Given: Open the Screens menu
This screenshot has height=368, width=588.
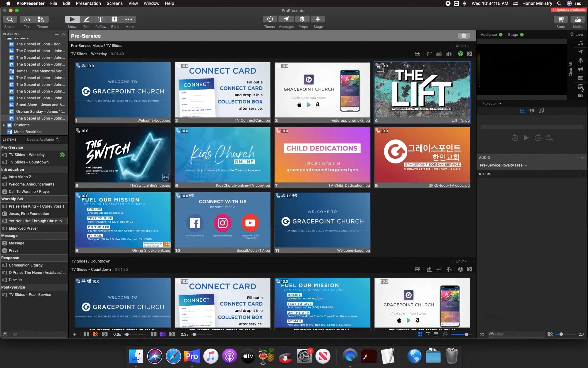Looking at the screenshot, I should click(x=115, y=3).
